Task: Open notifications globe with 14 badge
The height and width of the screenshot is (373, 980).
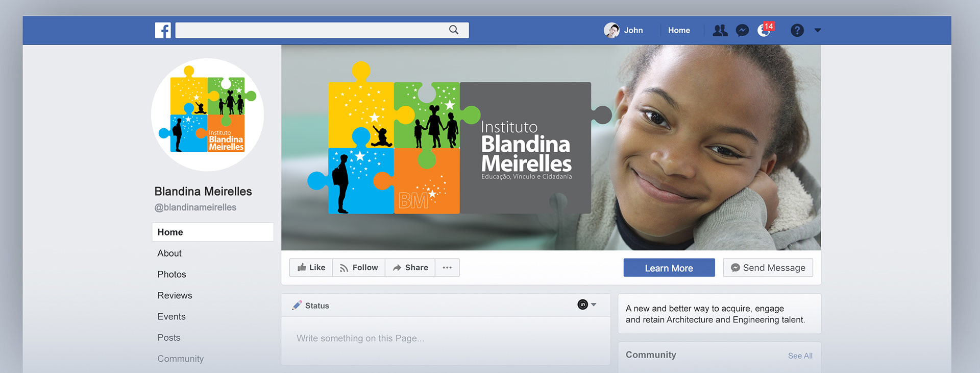Action: pos(765,30)
